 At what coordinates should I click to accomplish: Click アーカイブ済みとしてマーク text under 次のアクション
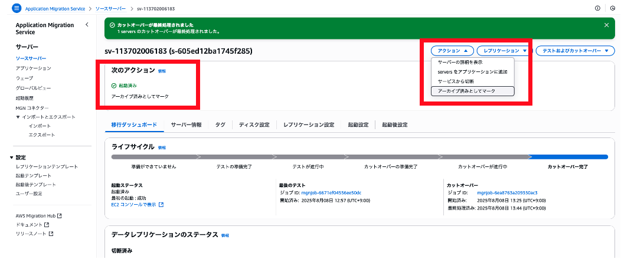[140, 96]
